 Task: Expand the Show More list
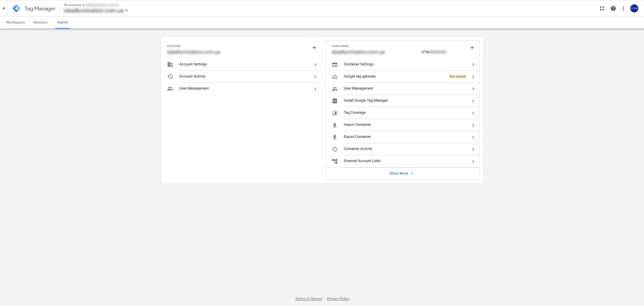tap(401, 173)
